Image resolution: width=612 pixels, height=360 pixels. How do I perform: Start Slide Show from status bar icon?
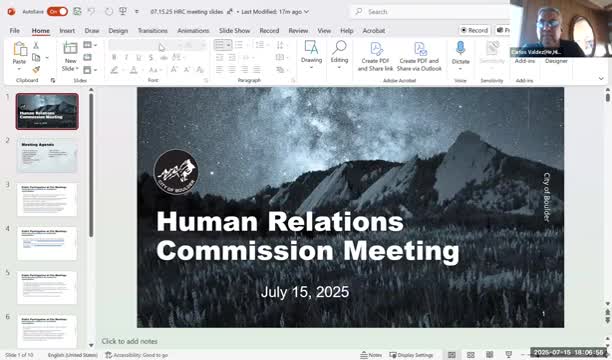click(508, 355)
